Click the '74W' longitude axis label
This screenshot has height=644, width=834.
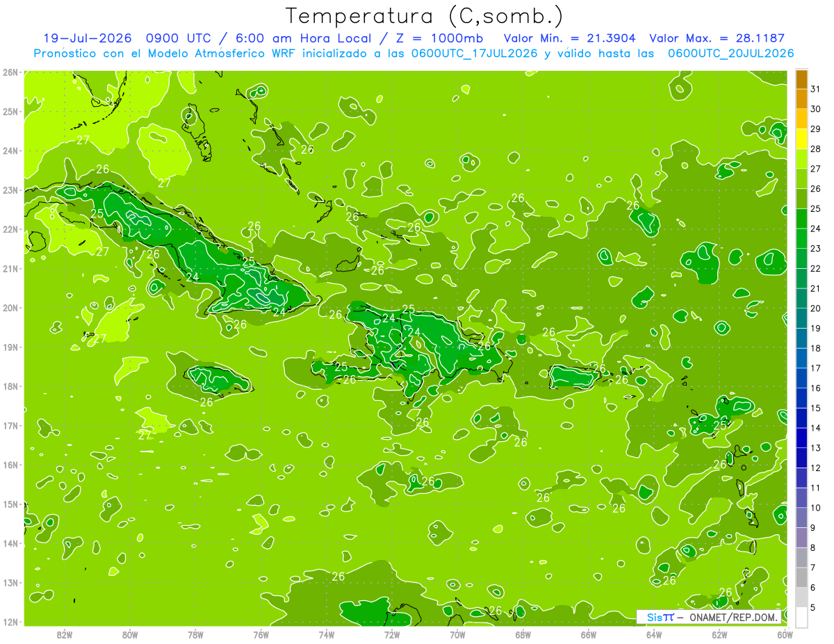(x=327, y=634)
